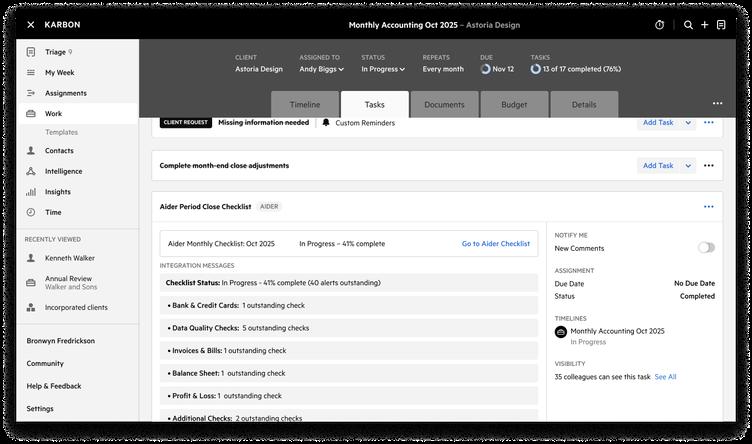752x444 pixels.
Task: Switch to the Budget tab
Action: [x=514, y=105]
